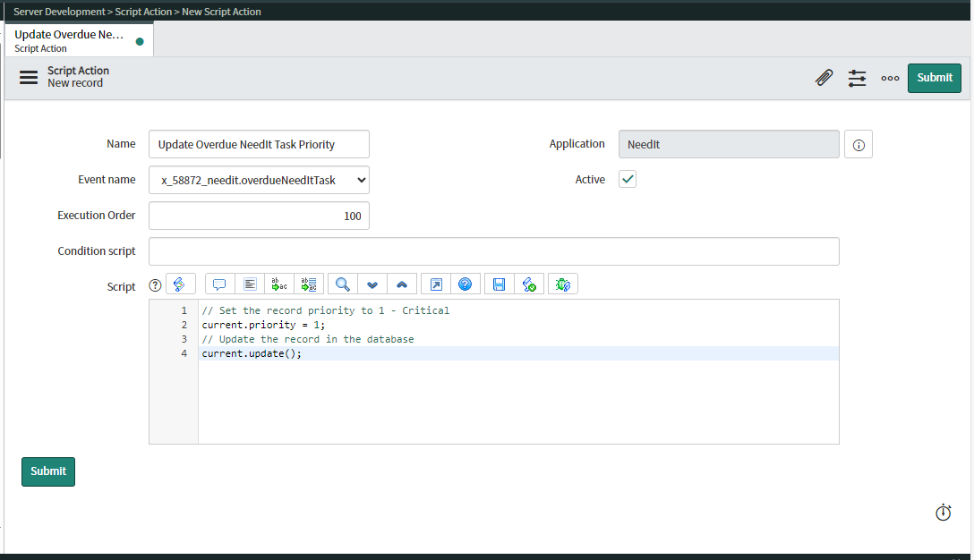
Task: Open the more options ellipsis menu
Action: (890, 78)
